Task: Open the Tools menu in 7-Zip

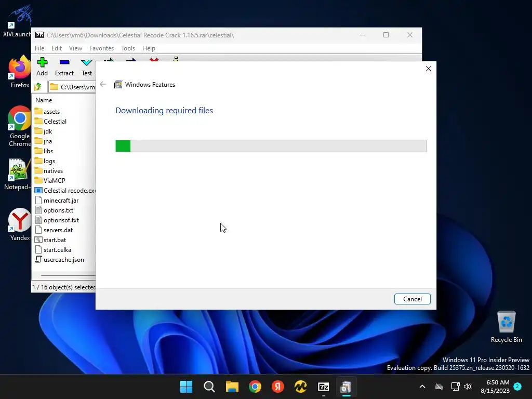Action: [128, 48]
